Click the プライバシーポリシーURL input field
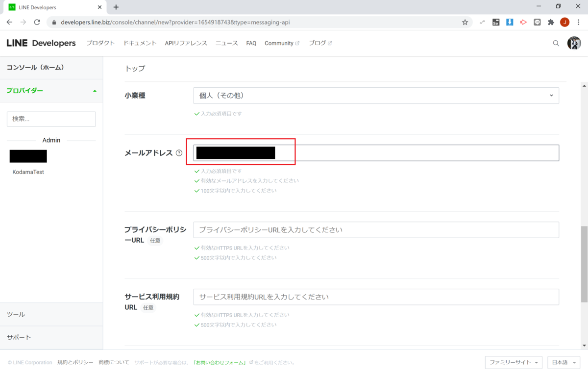Image resolution: width=588 pixels, height=375 pixels. tap(376, 229)
